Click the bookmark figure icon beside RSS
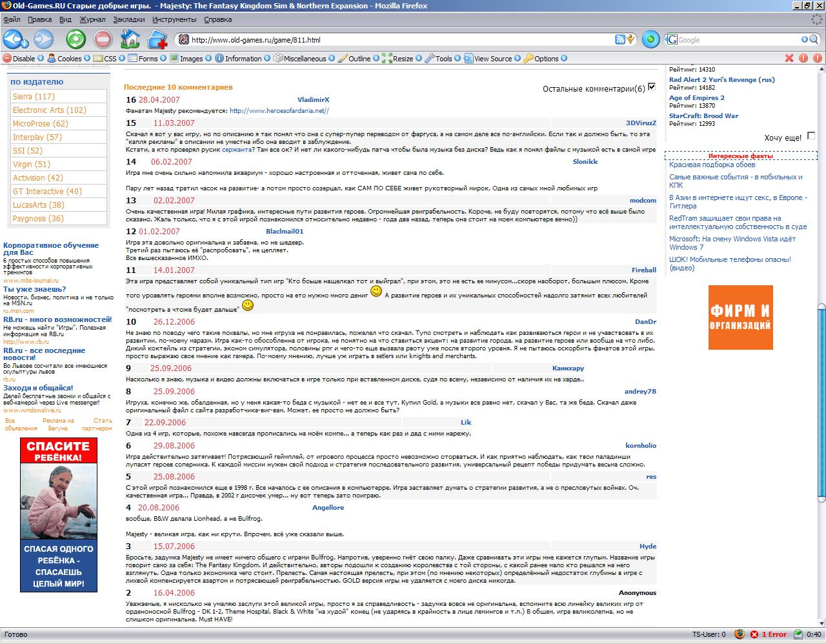 [x=630, y=40]
